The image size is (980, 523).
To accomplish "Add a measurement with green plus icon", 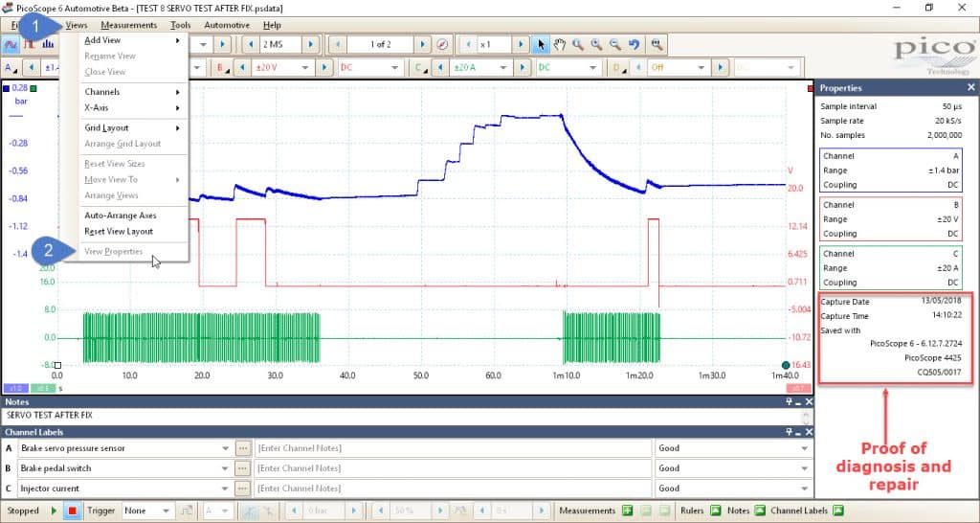I will (x=628, y=511).
